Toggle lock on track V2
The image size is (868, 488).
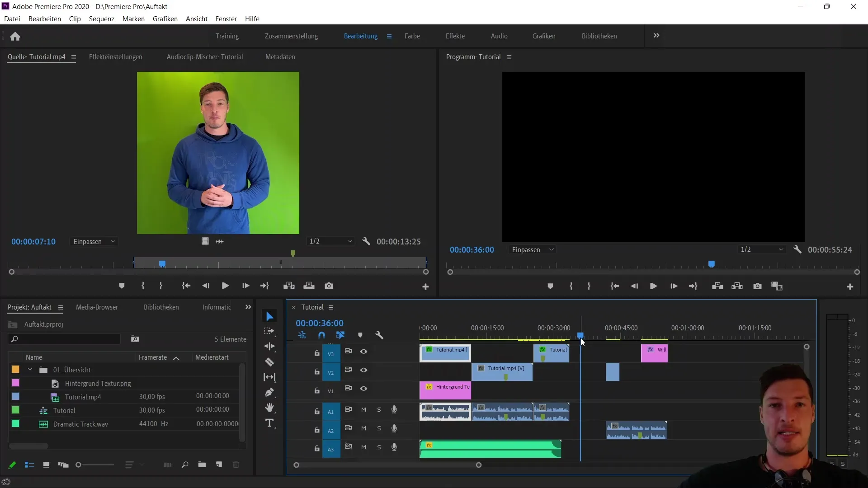tap(317, 372)
